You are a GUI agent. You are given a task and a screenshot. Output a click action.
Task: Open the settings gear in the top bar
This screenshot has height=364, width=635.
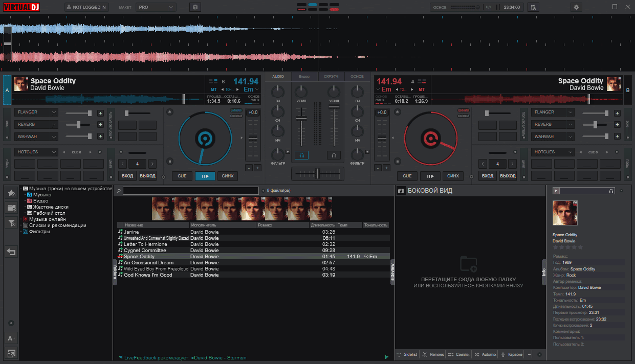click(x=577, y=7)
